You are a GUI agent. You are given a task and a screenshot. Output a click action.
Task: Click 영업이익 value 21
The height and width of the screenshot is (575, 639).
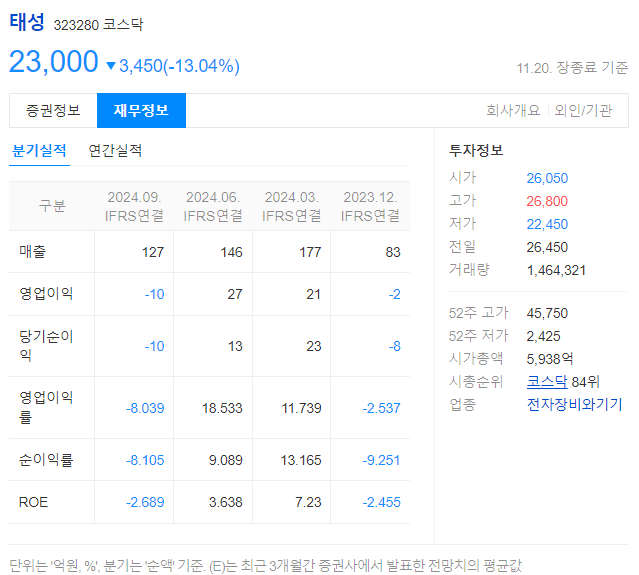pyautogui.click(x=313, y=294)
